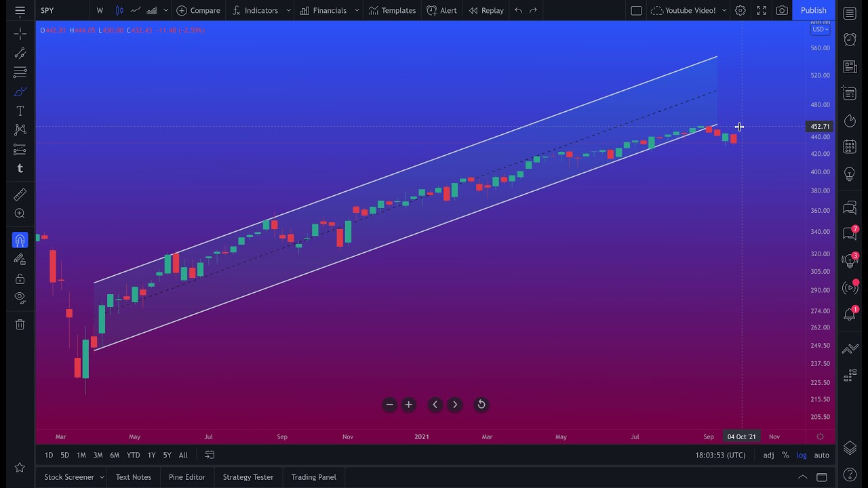This screenshot has width=868, height=488.
Task: Select the ruler measure tool
Action: [20, 195]
